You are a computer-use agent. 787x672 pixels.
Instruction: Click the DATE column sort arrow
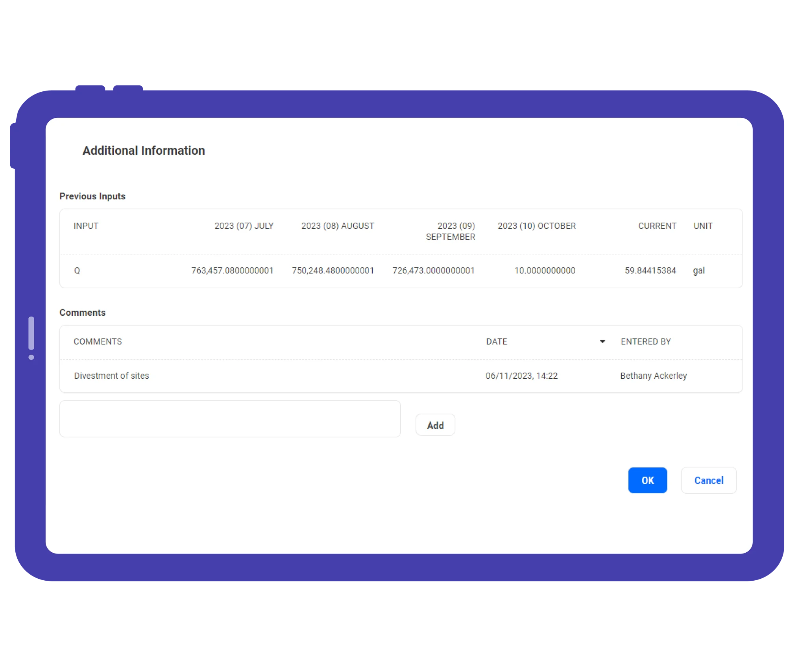[602, 342]
